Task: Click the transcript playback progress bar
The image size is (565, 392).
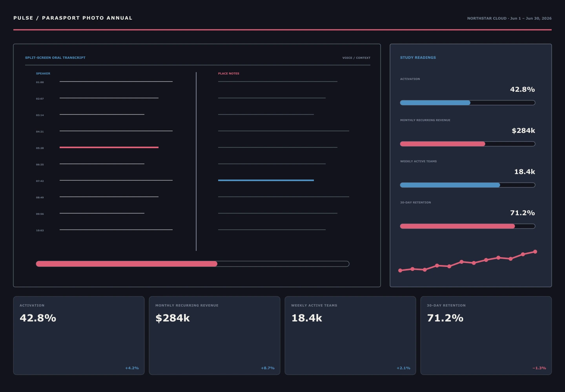Action: [x=193, y=264]
